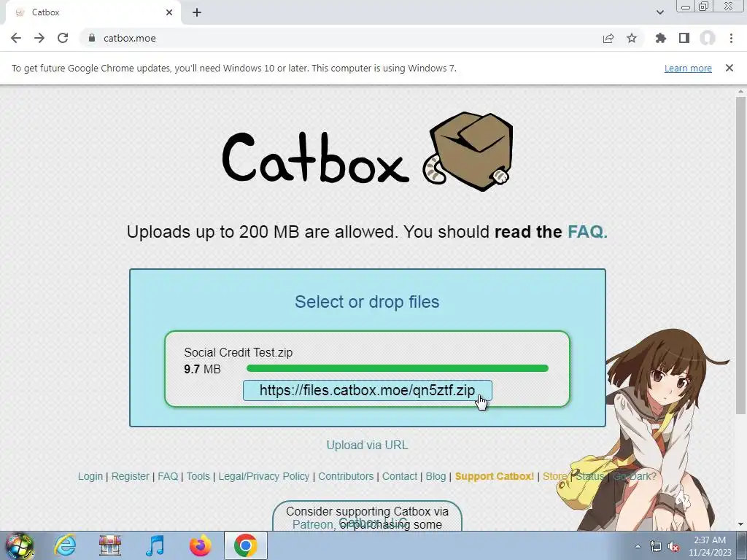The image size is (747, 560).
Task: Open the muted volume tray icon
Action: pyautogui.click(x=673, y=547)
